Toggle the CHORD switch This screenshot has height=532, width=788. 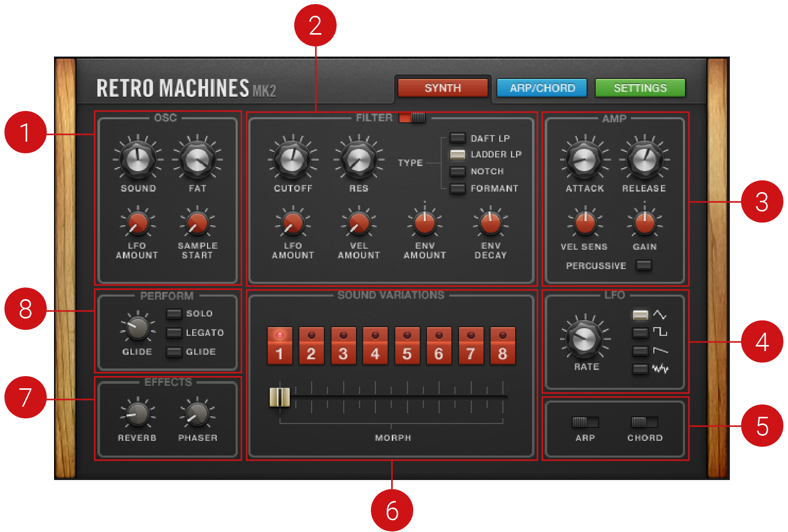pos(644,422)
